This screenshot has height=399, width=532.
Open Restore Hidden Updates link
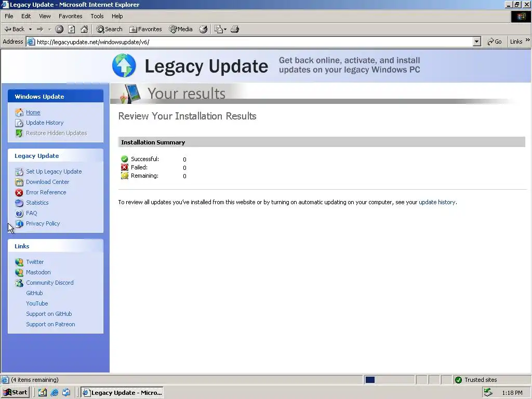tap(56, 133)
